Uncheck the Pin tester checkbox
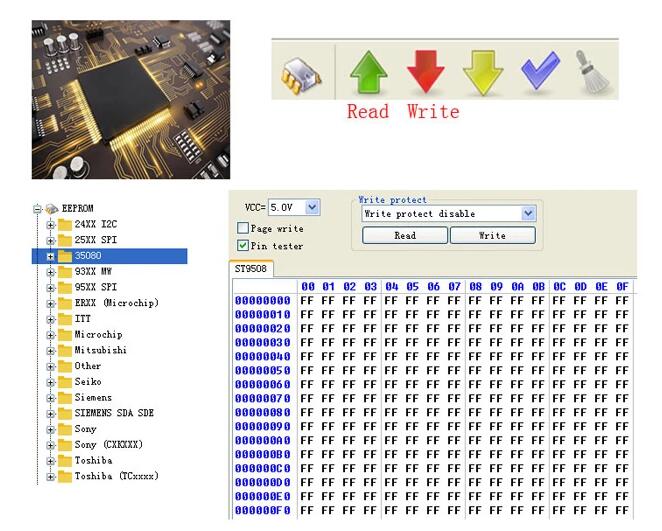662x531 pixels. 243,246
